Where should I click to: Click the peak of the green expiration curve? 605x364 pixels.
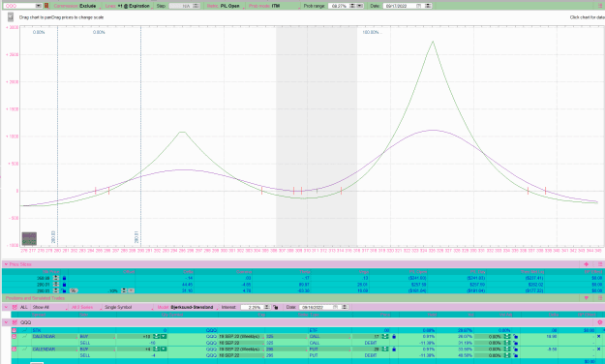[433, 41]
